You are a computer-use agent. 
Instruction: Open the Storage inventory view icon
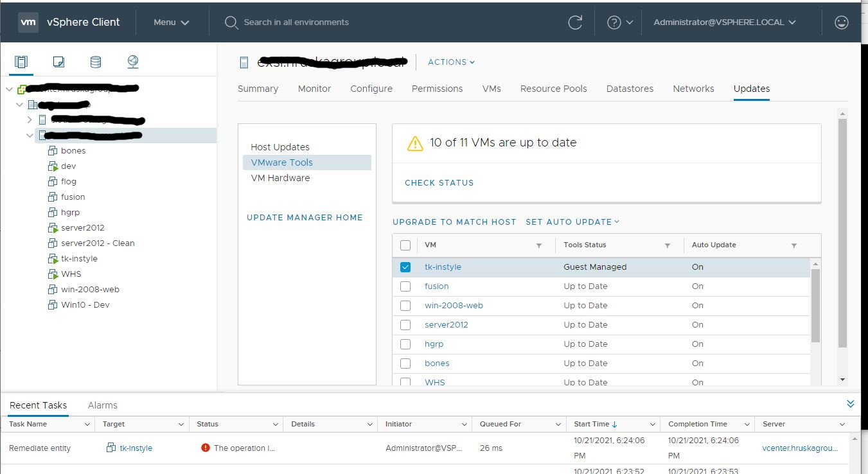click(x=95, y=62)
